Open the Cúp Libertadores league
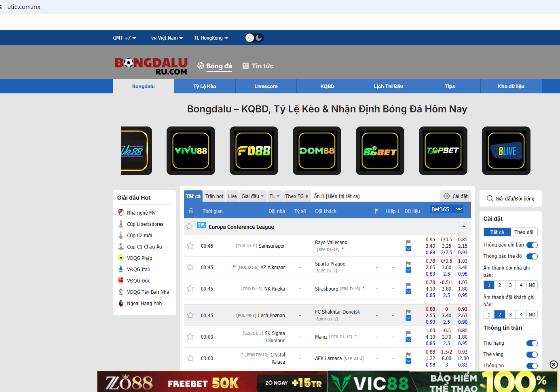Screen dimensions: 560x392 coord(145,224)
